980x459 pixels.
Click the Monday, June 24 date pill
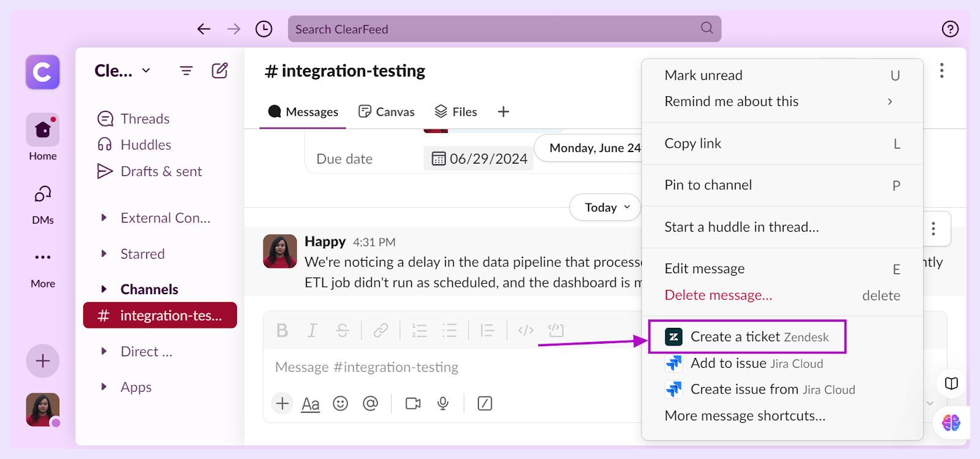[x=589, y=148]
